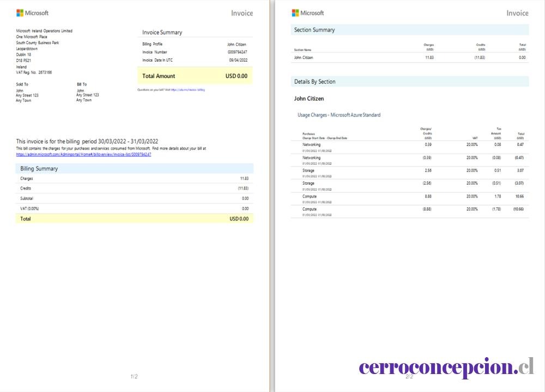
Task: Click the 0.00 total in Section Summary
Action: pos(522,58)
